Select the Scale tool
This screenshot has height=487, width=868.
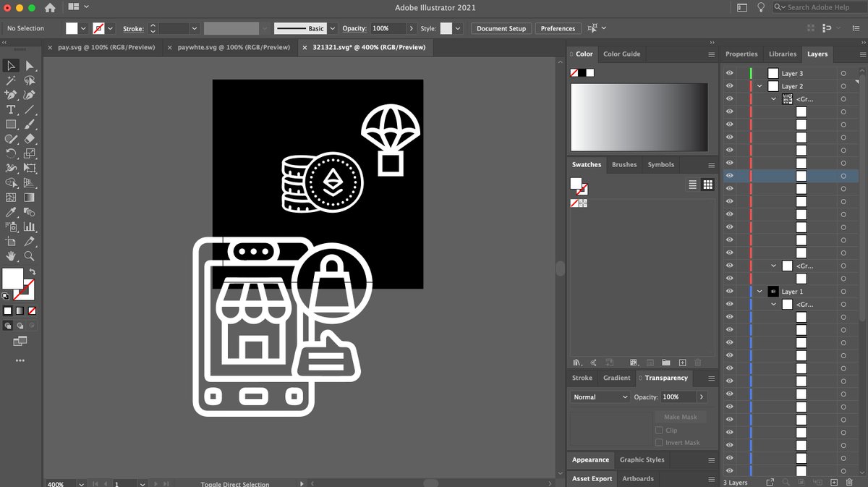click(30, 153)
